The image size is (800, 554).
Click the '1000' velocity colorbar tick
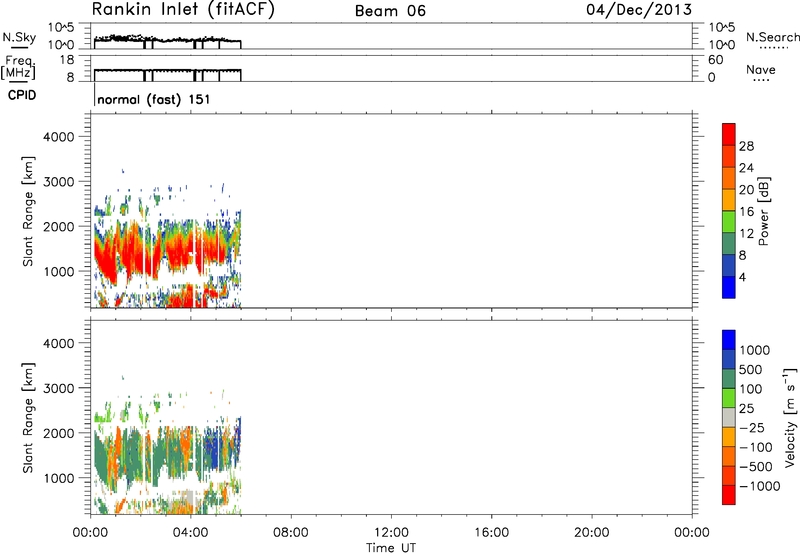(755, 350)
